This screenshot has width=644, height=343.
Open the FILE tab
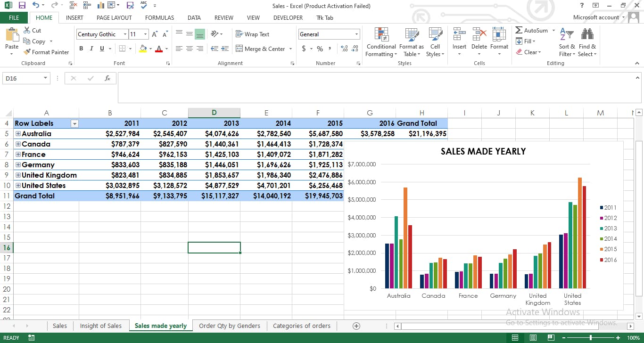(x=14, y=18)
